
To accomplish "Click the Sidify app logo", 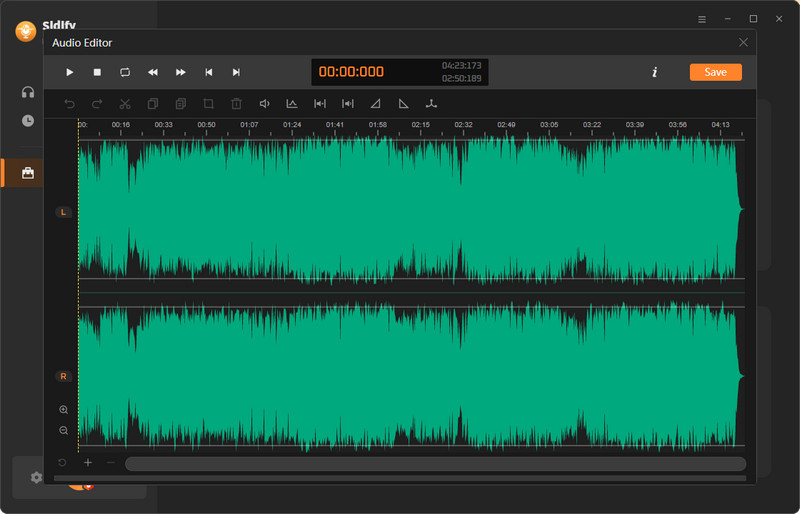I will click(26, 31).
